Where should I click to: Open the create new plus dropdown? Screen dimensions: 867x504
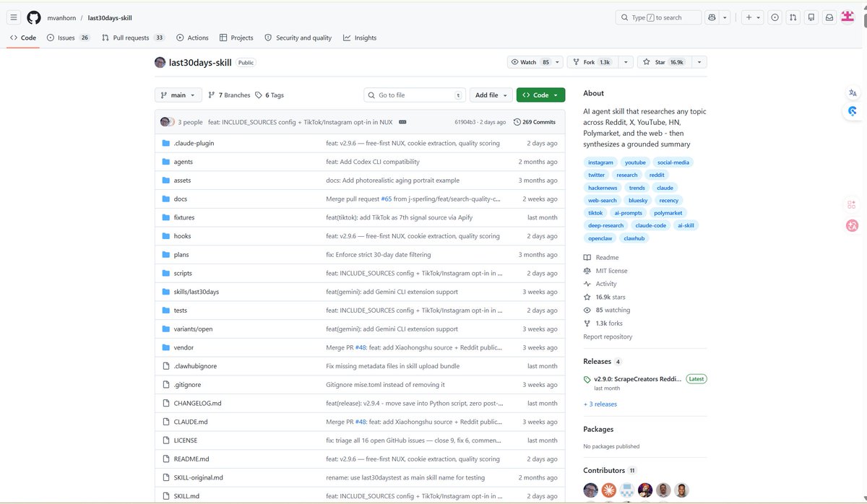click(752, 17)
